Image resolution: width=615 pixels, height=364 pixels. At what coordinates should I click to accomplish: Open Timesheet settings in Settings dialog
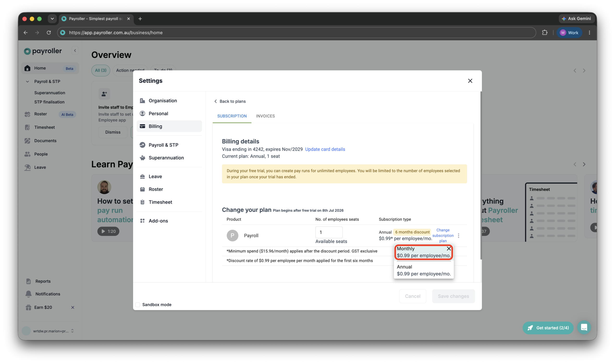(169, 202)
